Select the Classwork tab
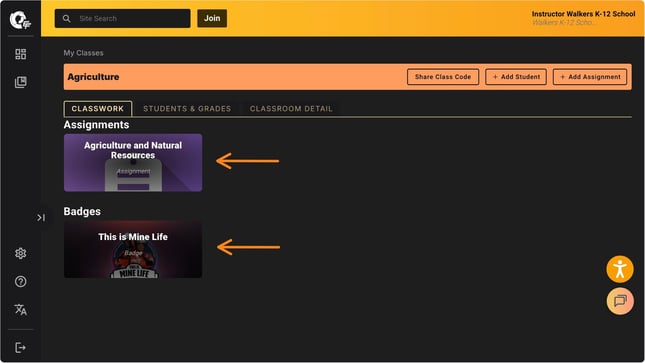Screen dimensions: 645x363 pyautogui.click(x=98, y=109)
